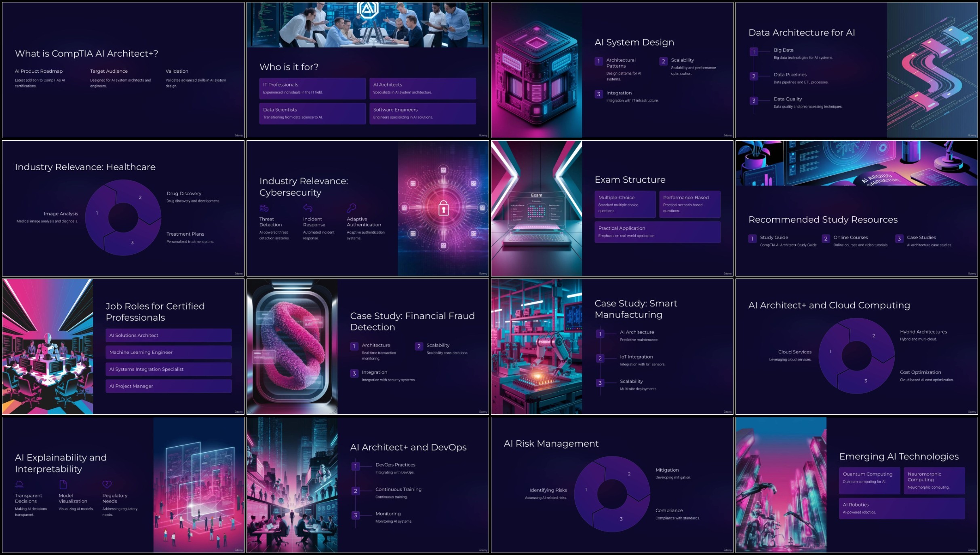Click the 'Identifying Risks' label
Screen dimensions: 980x555
pos(548,490)
